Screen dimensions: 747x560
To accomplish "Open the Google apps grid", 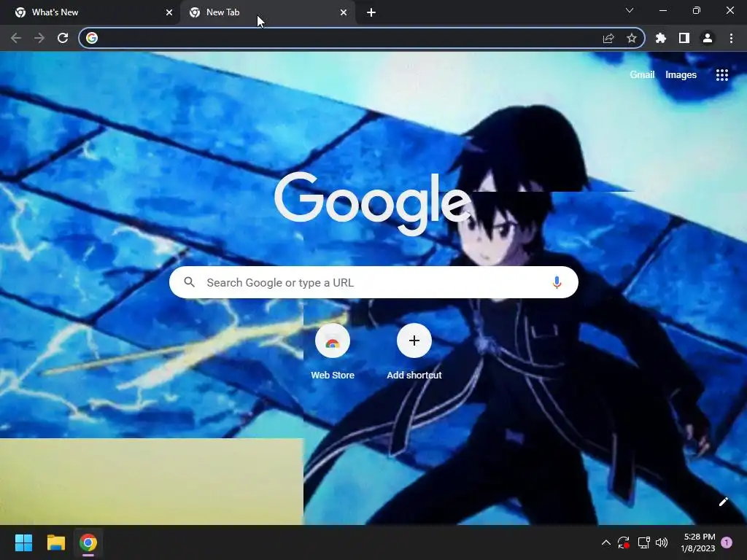I will point(721,75).
